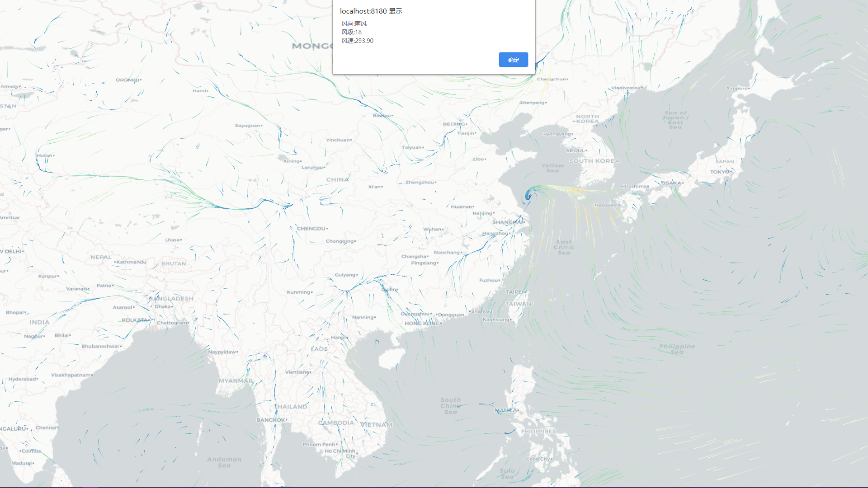Click the Vladivostok city label
The height and width of the screenshot is (488, 868).
(x=627, y=88)
